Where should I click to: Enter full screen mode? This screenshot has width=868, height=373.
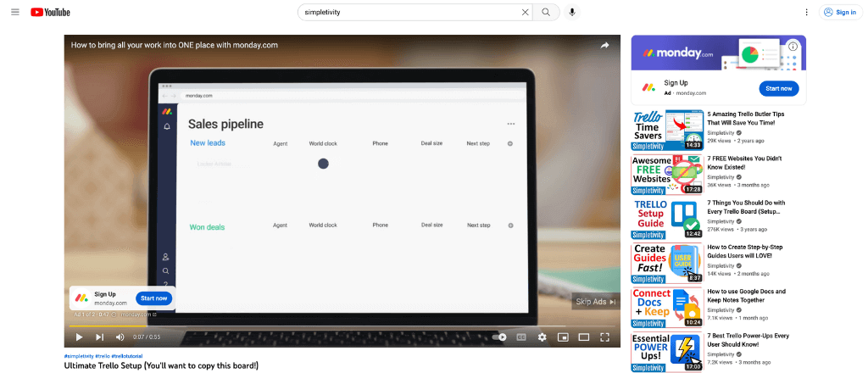point(604,337)
